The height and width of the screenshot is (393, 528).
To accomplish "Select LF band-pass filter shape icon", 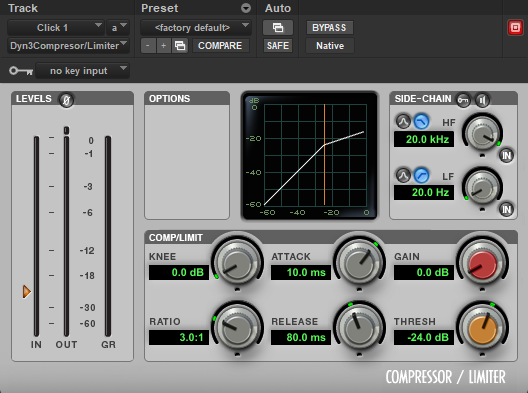I will point(403,175).
